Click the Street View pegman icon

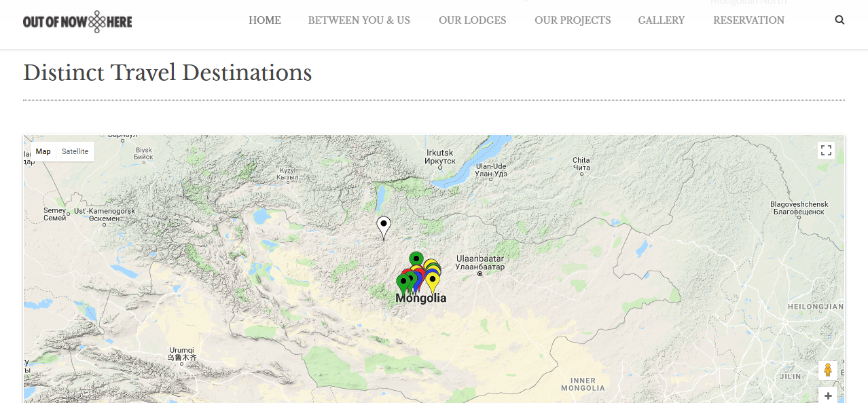(x=827, y=370)
